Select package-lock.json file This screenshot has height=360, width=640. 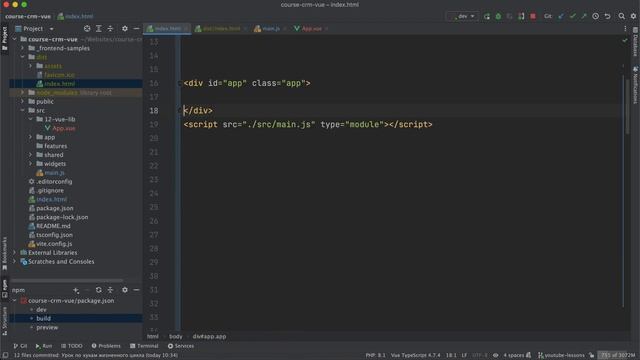coord(62,217)
